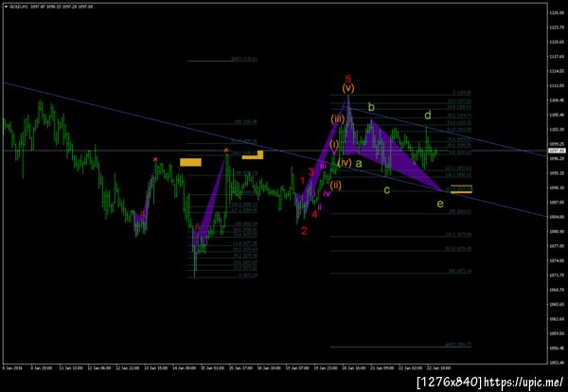The height and width of the screenshot is (392, 568).
Task: Select the green wave label d
Action: (x=428, y=116)
